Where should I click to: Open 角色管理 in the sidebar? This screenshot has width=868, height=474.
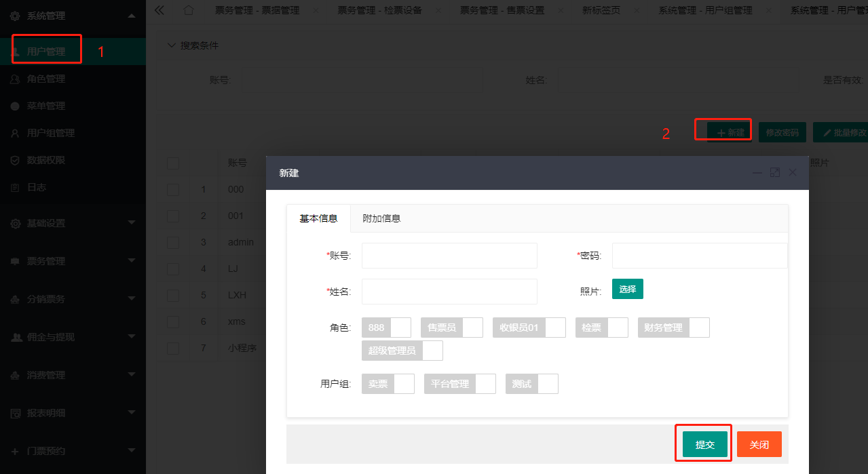[46, 79]
